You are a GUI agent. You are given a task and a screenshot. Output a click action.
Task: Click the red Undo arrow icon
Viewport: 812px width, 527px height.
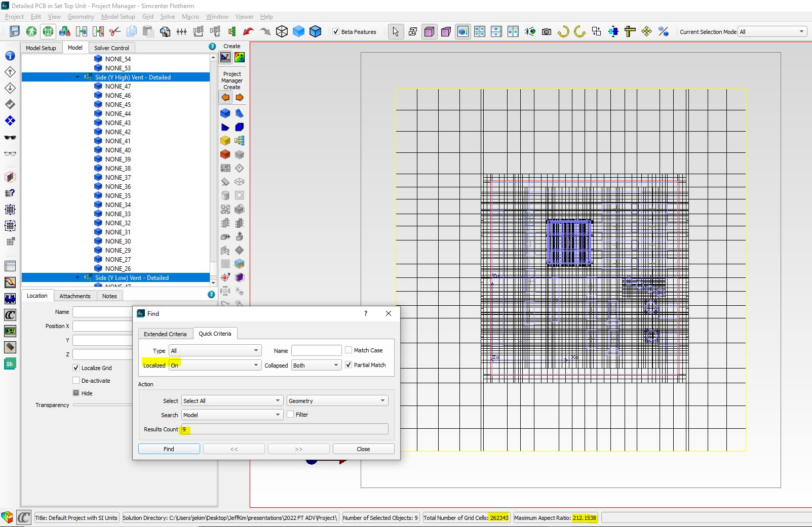click(248, 31)
